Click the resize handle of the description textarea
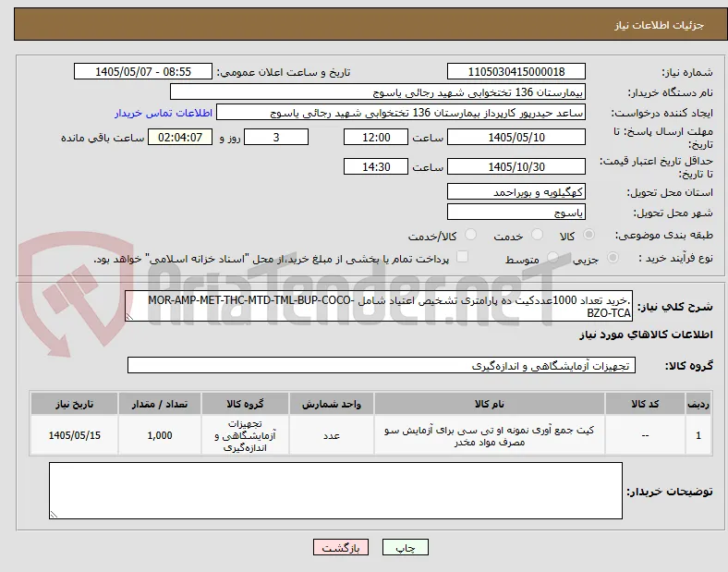The image size is (728, 572). [x=129, y=317]
